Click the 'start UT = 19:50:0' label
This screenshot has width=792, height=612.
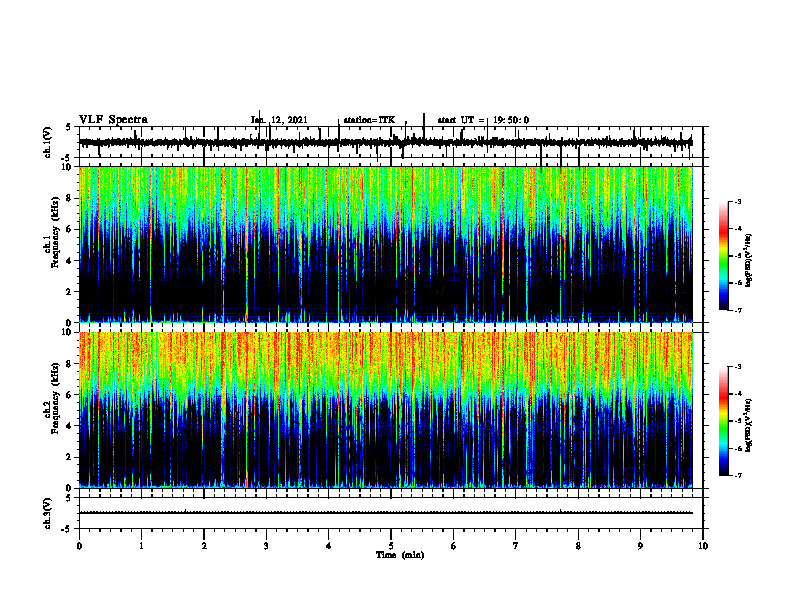pos(483,120)
